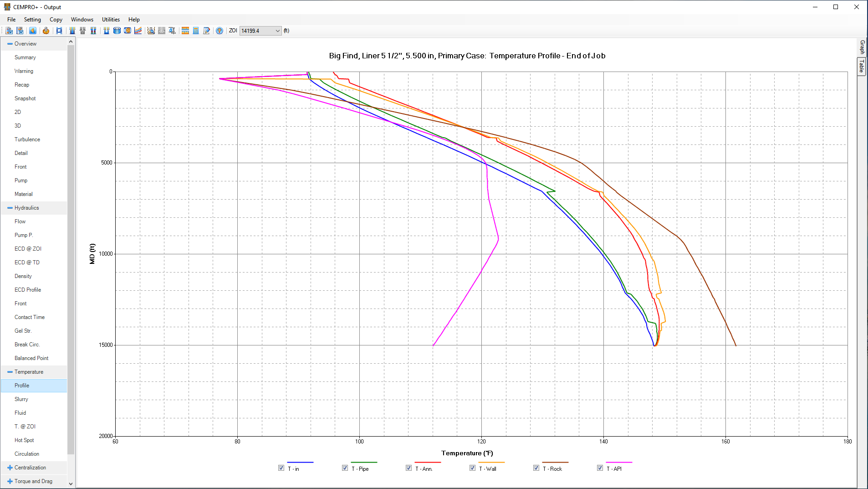Switch to the Table side tab
The image size is (868, 489).
pos(862,67)
